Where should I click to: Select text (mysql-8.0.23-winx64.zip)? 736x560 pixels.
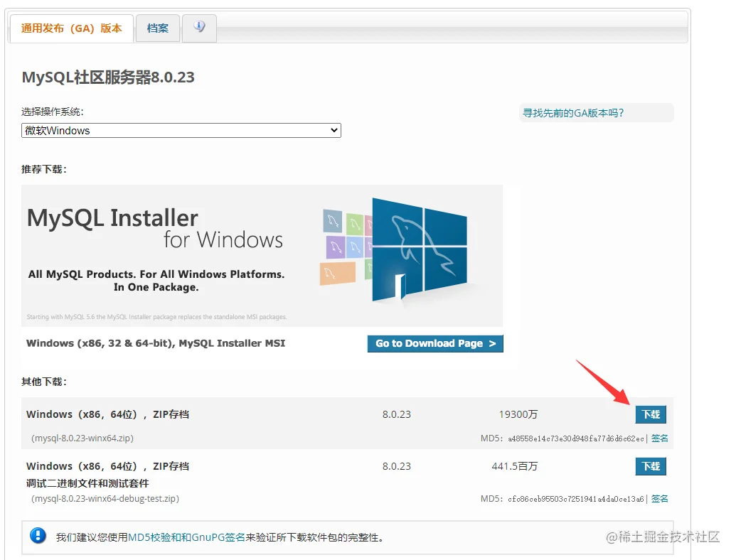pyautogui.click(x=82, y=438)
